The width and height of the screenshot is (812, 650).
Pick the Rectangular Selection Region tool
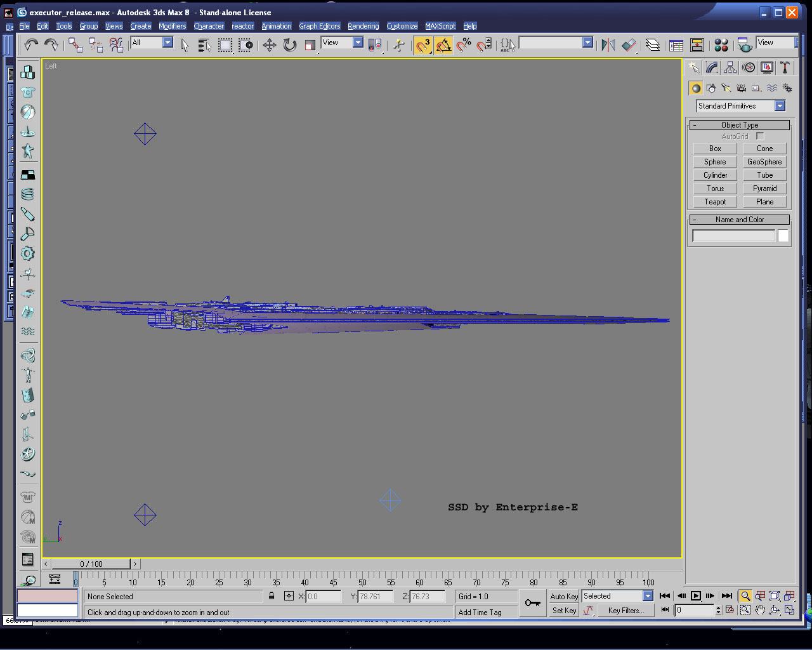(x=225, y=44)
